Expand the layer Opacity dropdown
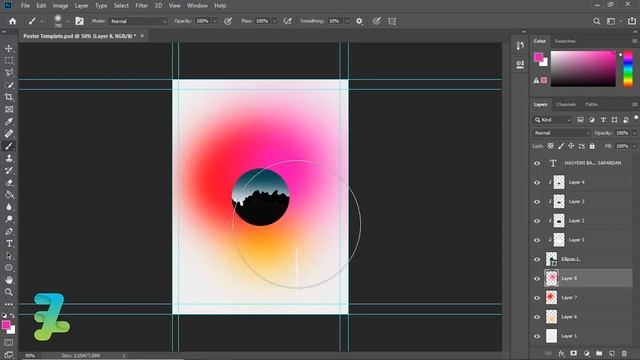This screenshot has width=640, height=360. [x=634, y=133]
